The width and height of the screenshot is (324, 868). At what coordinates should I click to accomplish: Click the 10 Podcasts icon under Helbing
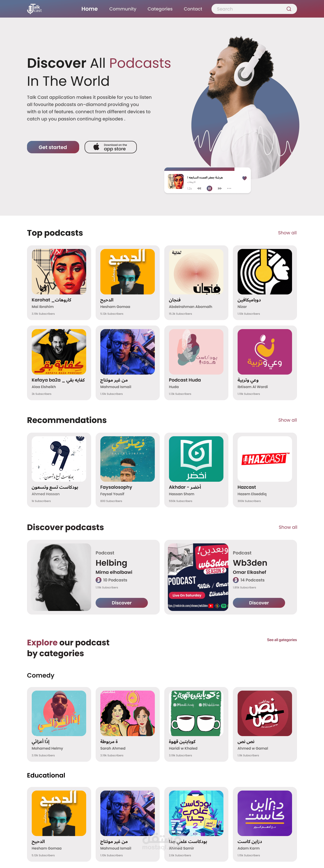(x=99, y=580)
